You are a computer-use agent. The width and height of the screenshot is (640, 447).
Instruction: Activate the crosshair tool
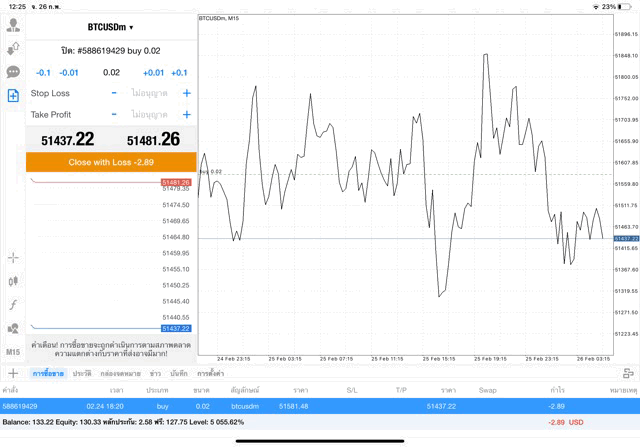(13, 257)
